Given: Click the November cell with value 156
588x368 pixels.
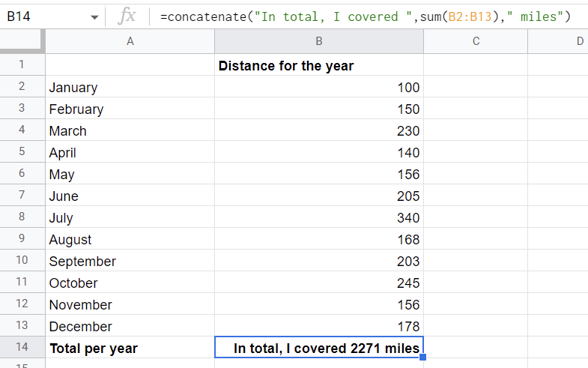Looking at the screenshot, I should coord(319,304).
